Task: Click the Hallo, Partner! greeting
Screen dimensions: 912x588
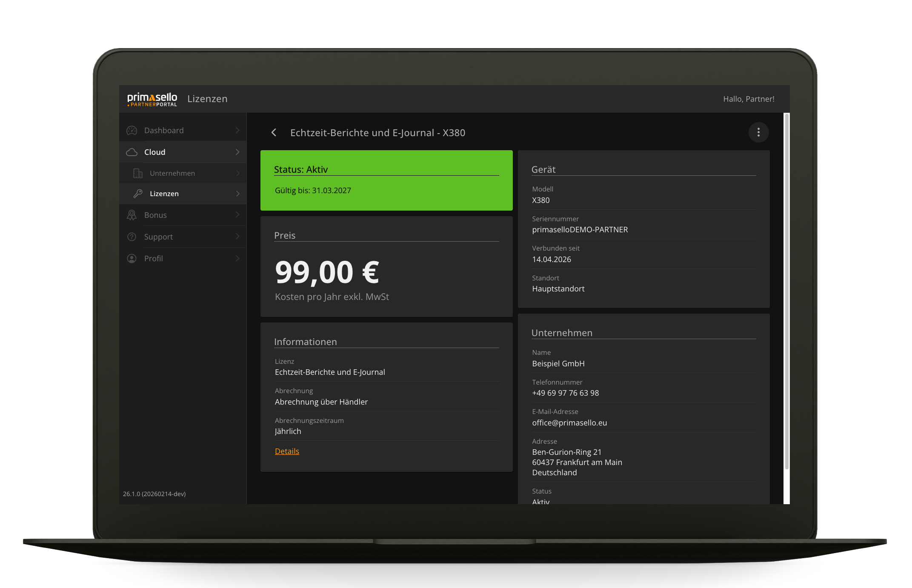Action: point(749,99)
